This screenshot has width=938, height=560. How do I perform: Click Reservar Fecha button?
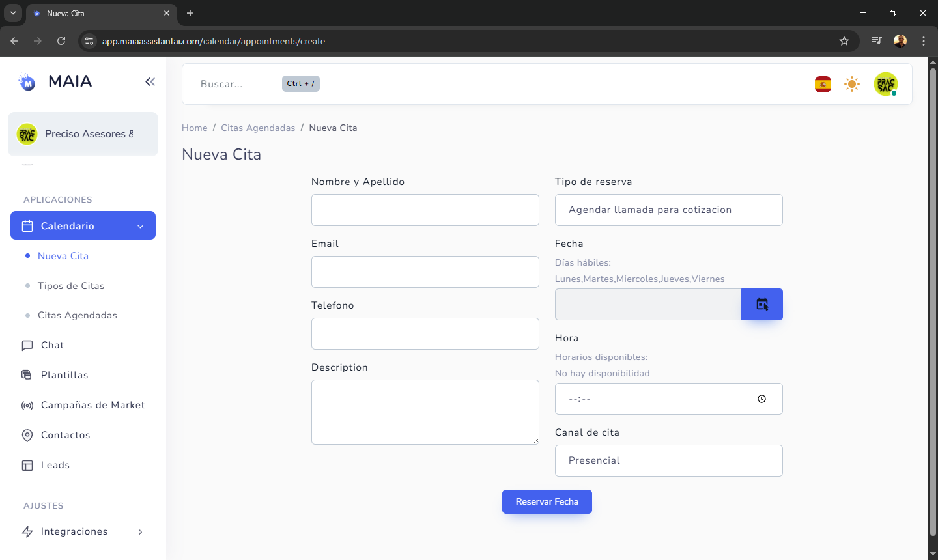click(x=547, y=501)
